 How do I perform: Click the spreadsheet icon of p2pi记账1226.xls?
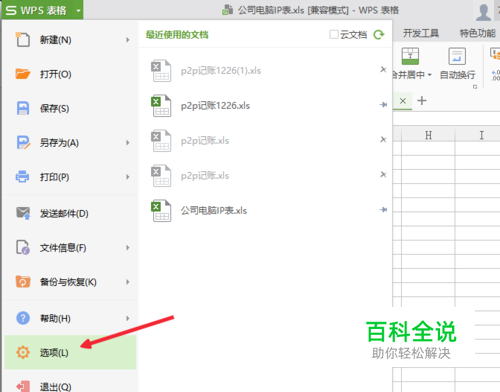[x=161, y=105]
